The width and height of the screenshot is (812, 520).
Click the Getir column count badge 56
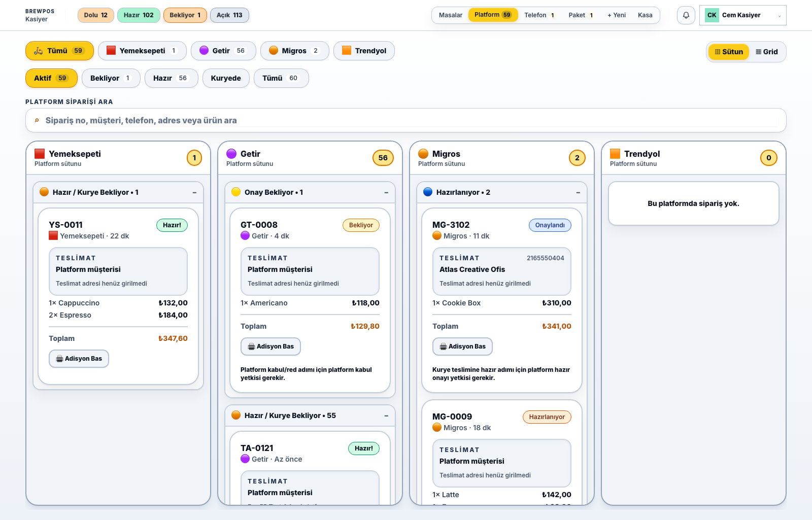(x=383, y=158)
